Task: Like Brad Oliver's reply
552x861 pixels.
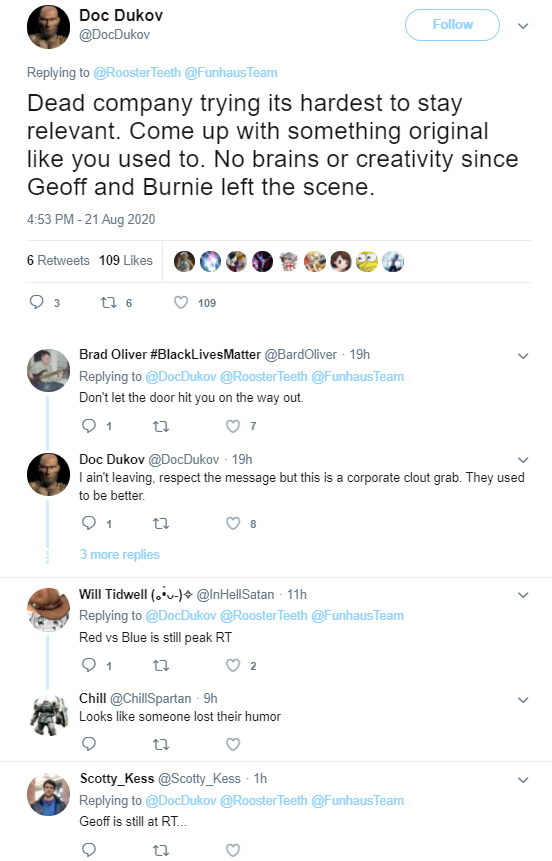Action: tap(233, 426)
